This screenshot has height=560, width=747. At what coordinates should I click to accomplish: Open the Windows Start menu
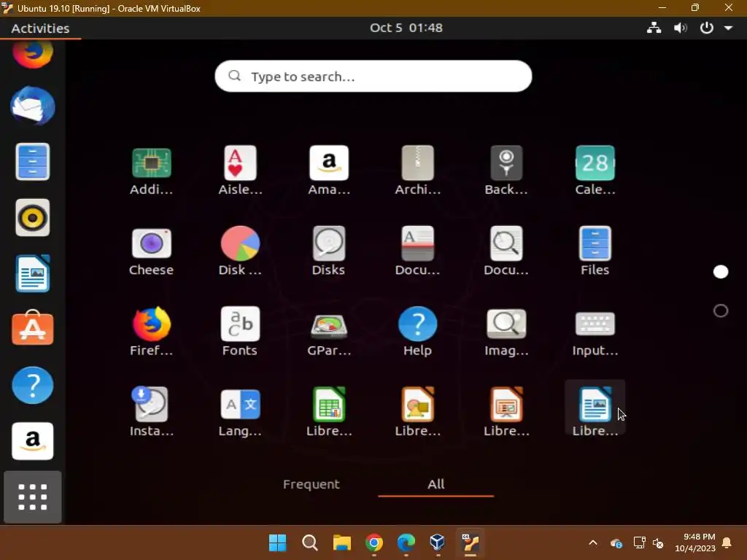point(277,542)
